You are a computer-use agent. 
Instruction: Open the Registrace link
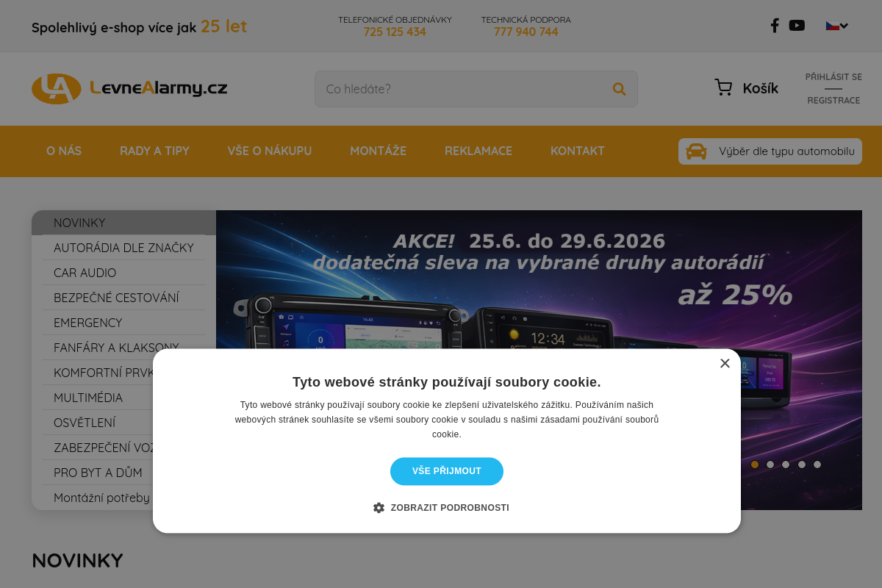point(833,101)
